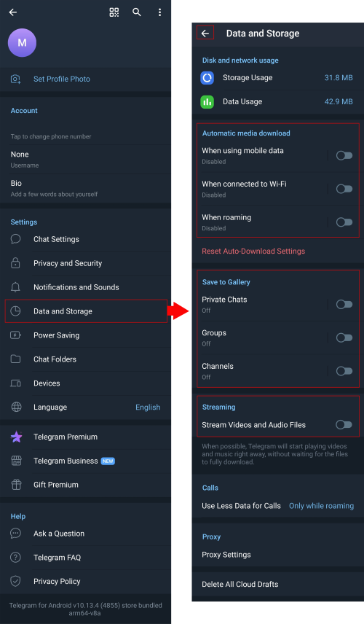Click the search magnifier icon
The image size is (364, 624).
pyautogui.click(x=137, y=12)
